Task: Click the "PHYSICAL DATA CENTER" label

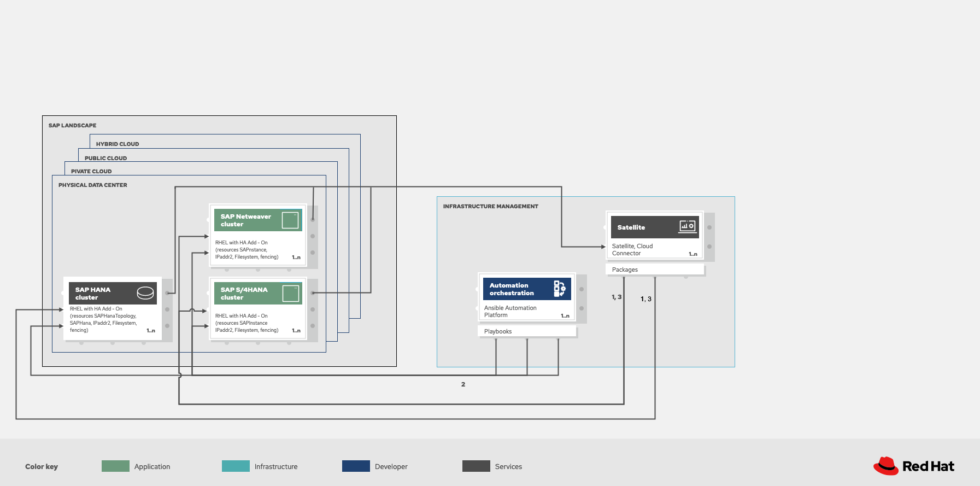Action: [93, 185]
